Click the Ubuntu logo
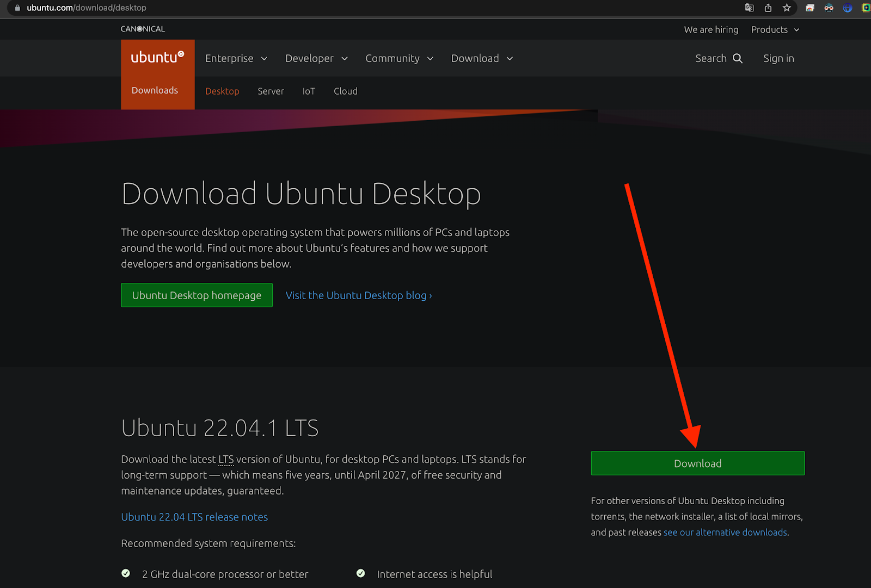This screenshot has height=588, width=871. pos(157,57)
